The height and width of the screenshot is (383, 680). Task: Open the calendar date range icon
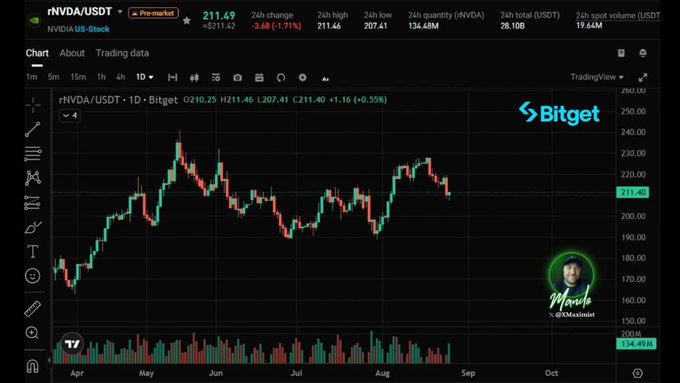tap(259, 77)
